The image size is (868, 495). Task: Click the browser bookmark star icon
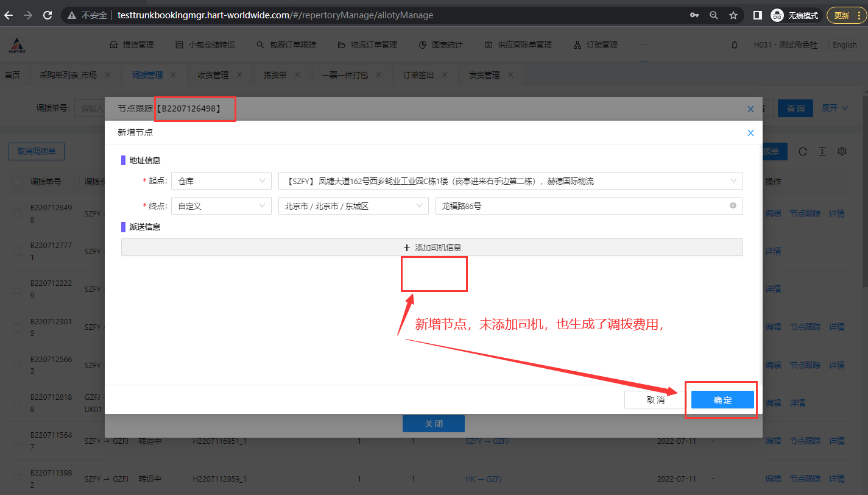tap(733, 15)
